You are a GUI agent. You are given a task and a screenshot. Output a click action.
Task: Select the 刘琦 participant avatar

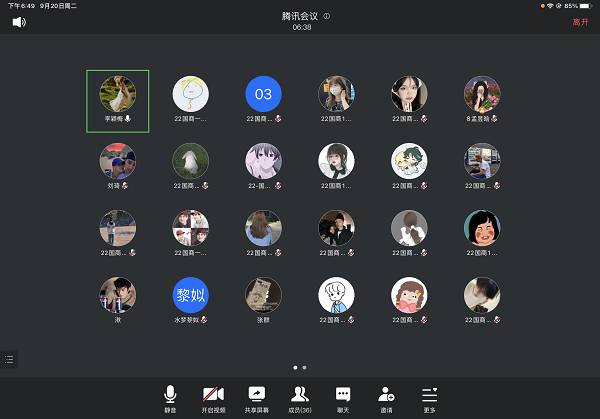click(x=118, y=161)
